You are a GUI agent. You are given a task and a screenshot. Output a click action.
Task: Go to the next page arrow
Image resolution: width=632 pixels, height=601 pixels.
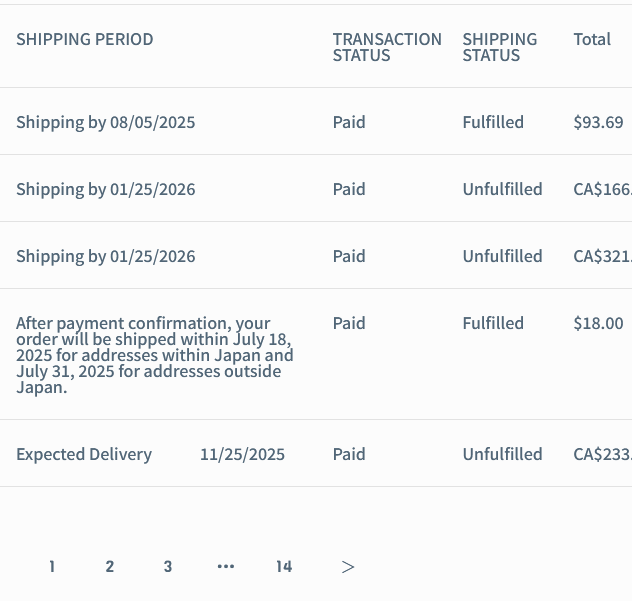[x=348, y=567]
